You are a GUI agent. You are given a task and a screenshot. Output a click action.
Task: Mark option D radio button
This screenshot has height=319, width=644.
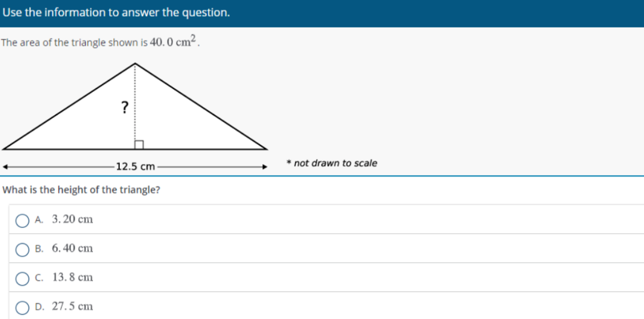[x=22, y=307]
